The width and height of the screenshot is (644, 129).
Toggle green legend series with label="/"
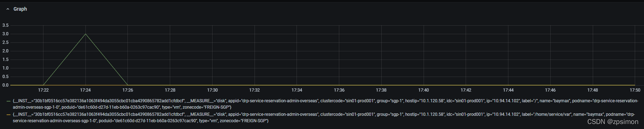[325, 104]
